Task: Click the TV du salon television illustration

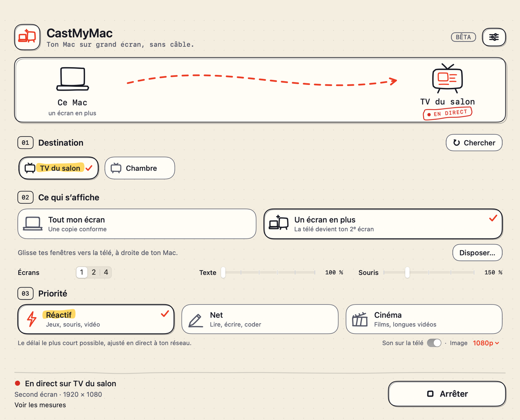Action: pyautogui.click(x=447, y=78)
